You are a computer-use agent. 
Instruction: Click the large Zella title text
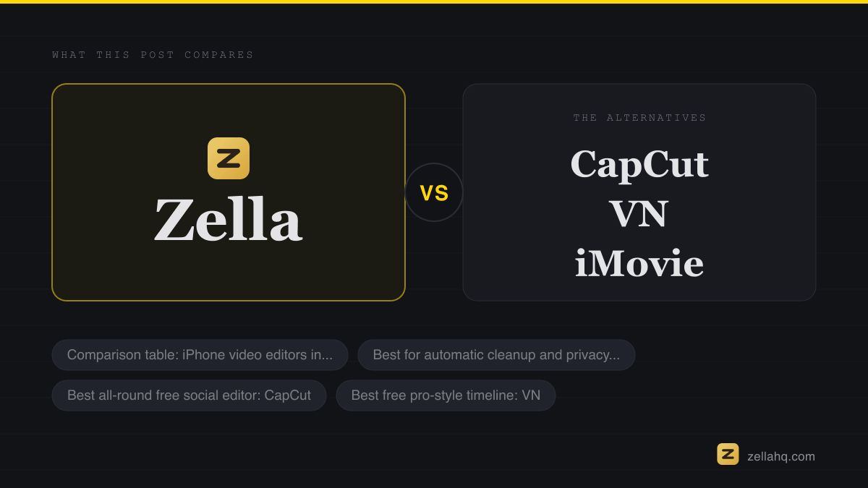[x=228, y=221]
